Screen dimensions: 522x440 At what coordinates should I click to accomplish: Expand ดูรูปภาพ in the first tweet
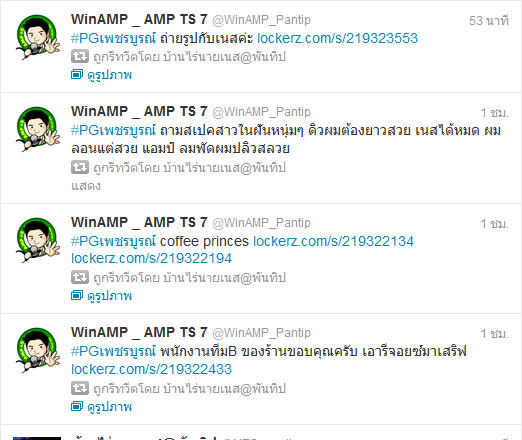109,75
